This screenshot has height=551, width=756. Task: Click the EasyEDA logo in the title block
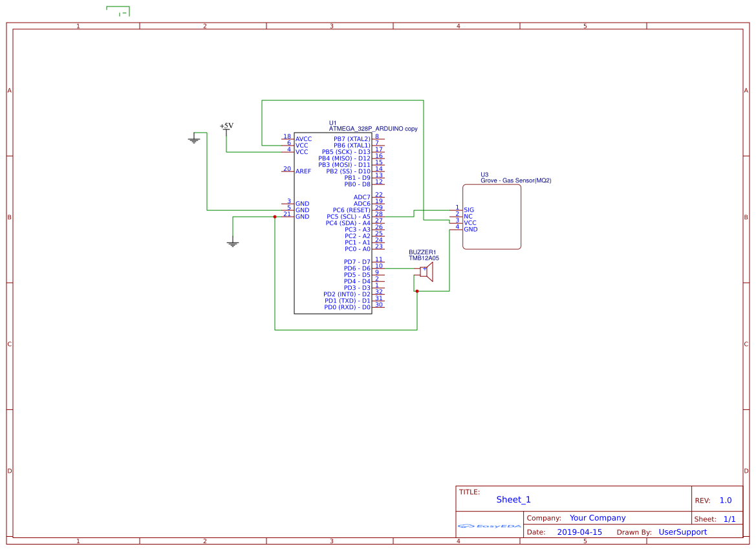tap(488, 526)
